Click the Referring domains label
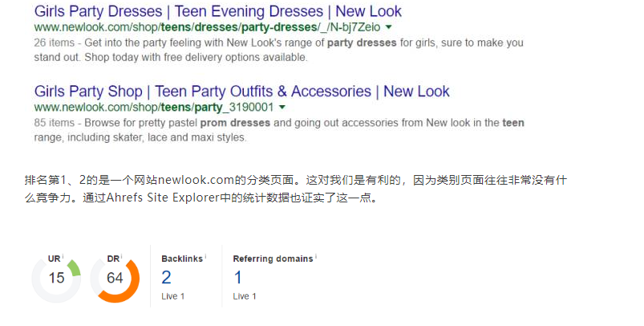Viewport: 644px width, 326px height. click(x=273, y=259)
